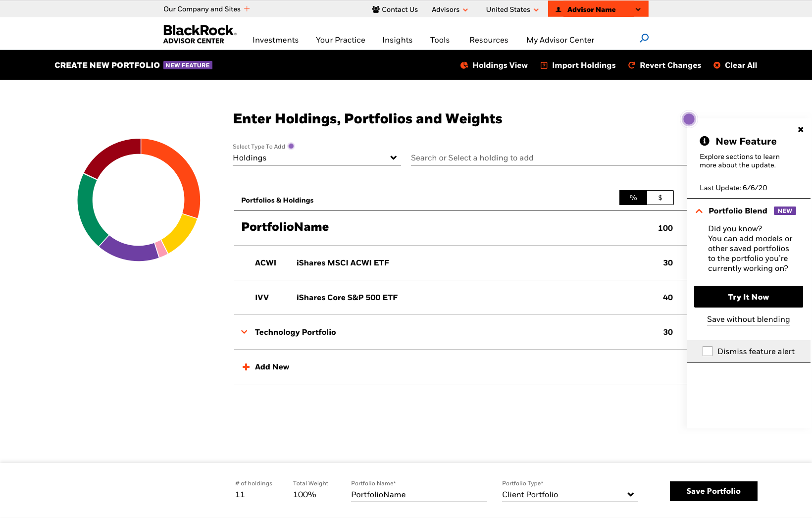Screen dimensions: 812x518
Task: Click the IVV ticker text
Action: (x=262, y=298)
